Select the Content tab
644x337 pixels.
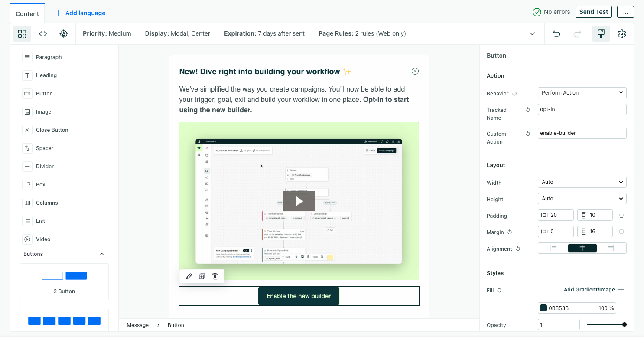(27, 13)
